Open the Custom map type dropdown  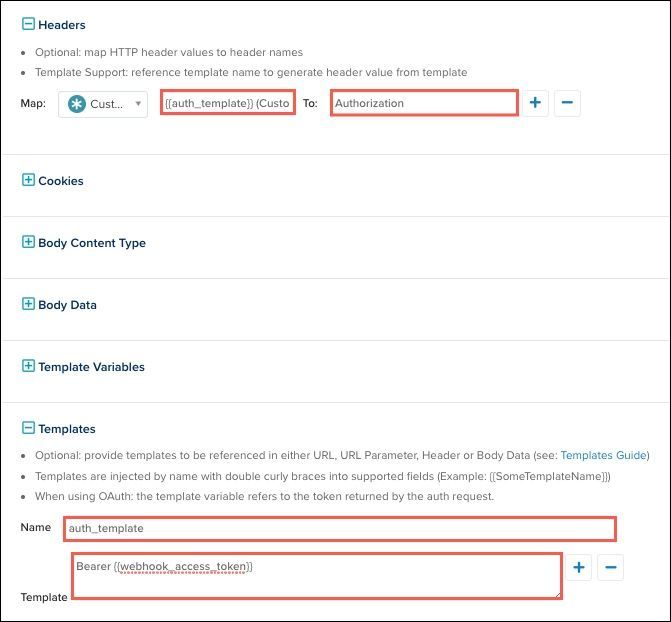tap(103, 104)
